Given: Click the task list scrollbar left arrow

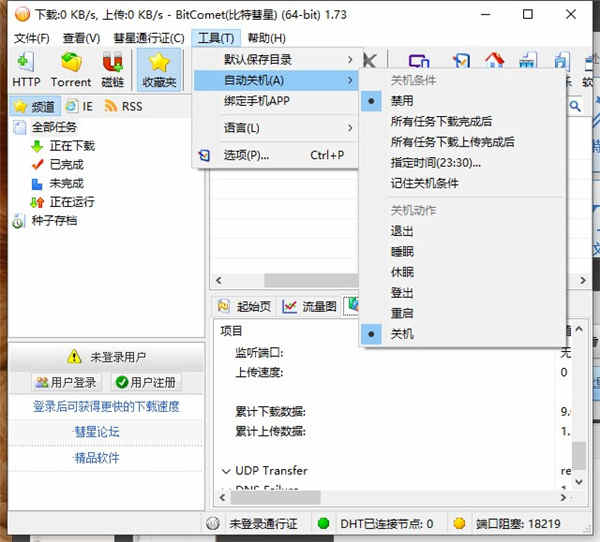Looking at the screenshot, I should (218, 281).
